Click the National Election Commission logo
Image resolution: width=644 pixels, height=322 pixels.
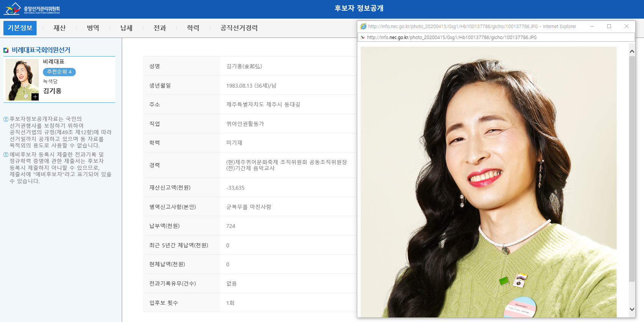pos(32,8)
